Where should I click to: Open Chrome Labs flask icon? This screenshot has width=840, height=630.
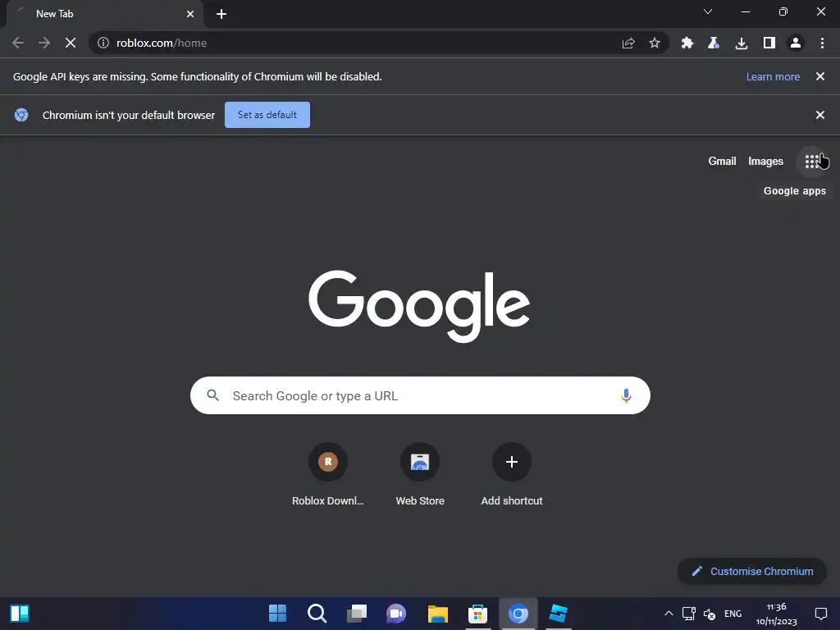click(x=714, y=43)
